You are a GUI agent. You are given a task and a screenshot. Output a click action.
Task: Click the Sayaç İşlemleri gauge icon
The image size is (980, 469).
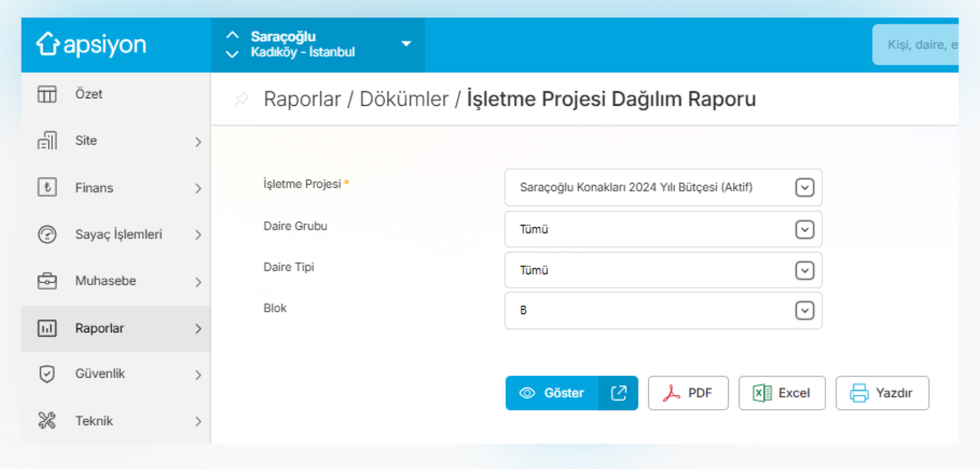(x=47, y=234)
